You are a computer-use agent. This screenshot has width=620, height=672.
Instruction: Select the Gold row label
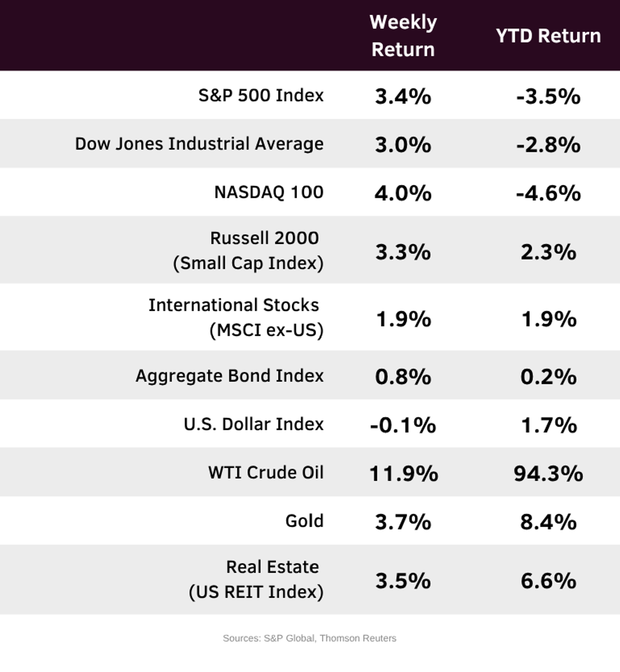[x=304, y=521]
